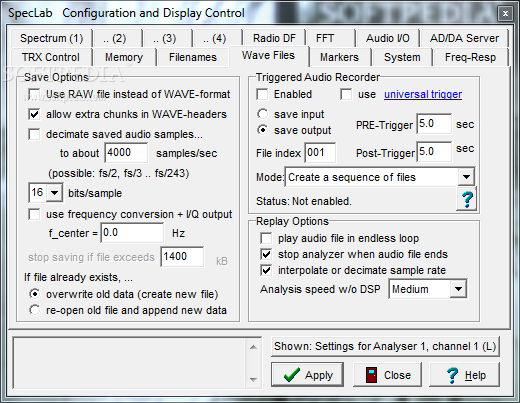Click the Apply button
Screen dimensions: 520x403
pos(307,375)
